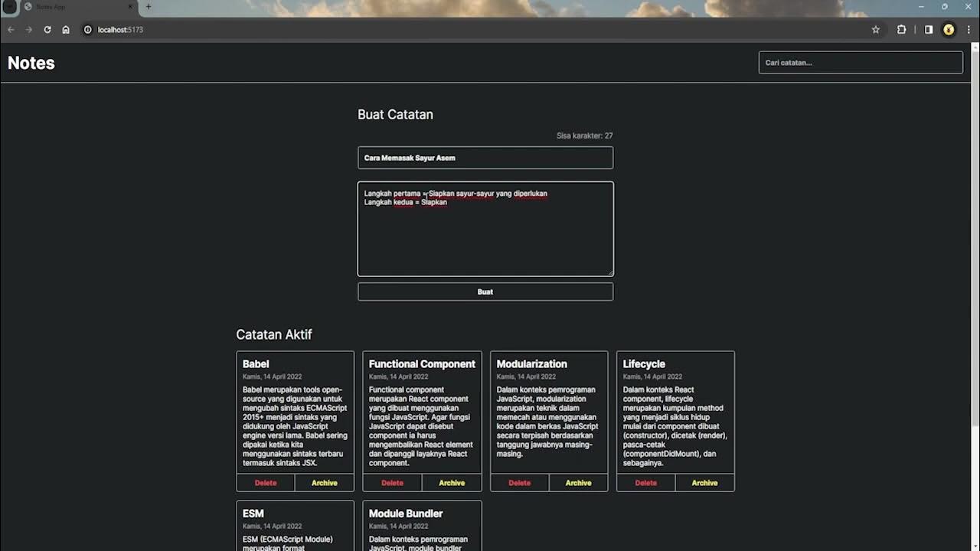This screenshot has height=551, width=980.
Task: Click the Module Bundler note title
Action: click(x=406, y=514)
